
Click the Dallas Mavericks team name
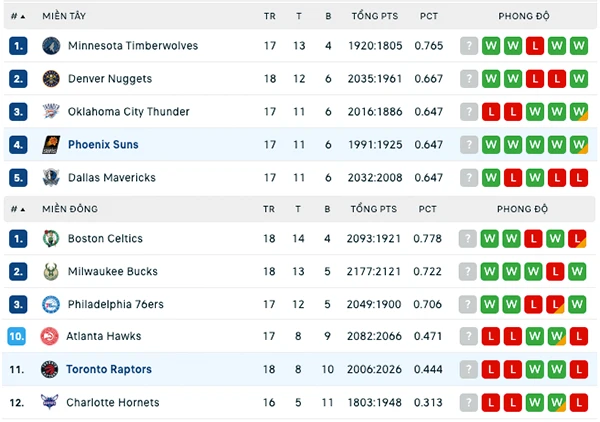point(112,178)
